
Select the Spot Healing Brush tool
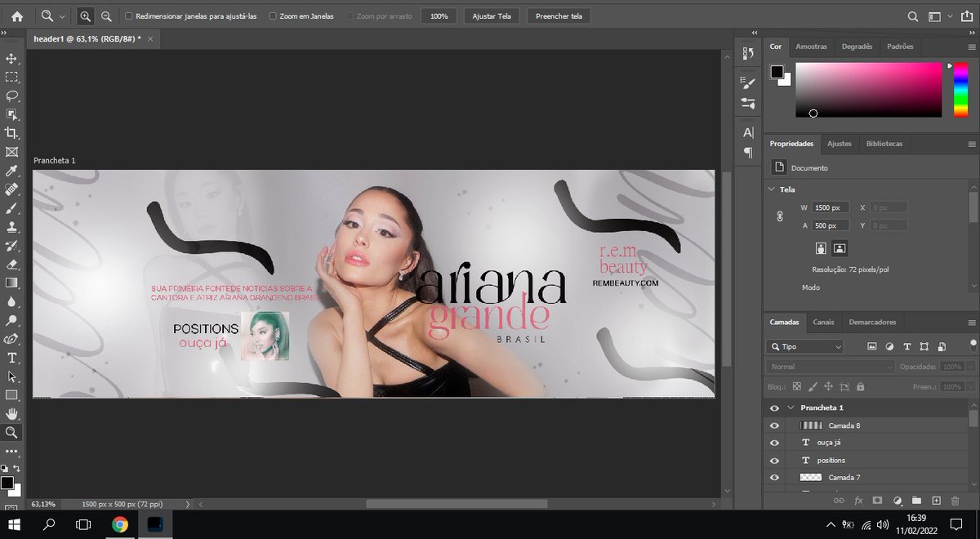pos(11,189)
